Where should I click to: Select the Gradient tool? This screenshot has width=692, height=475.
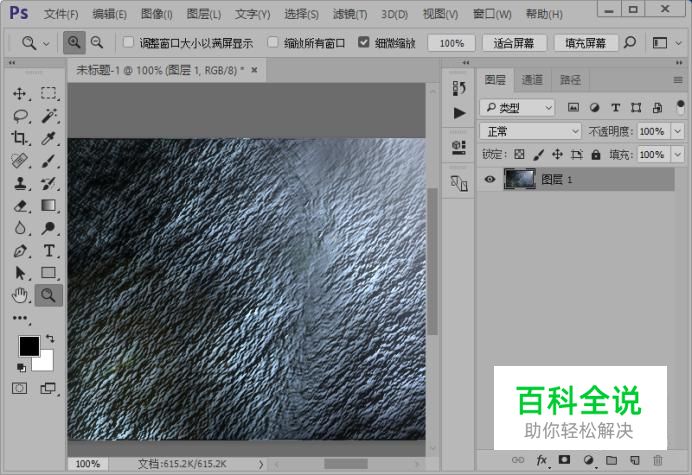(49, 206)
